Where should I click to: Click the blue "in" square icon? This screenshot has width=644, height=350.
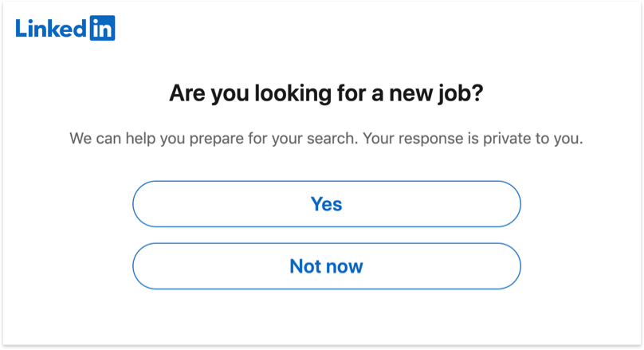coord(101,28)
